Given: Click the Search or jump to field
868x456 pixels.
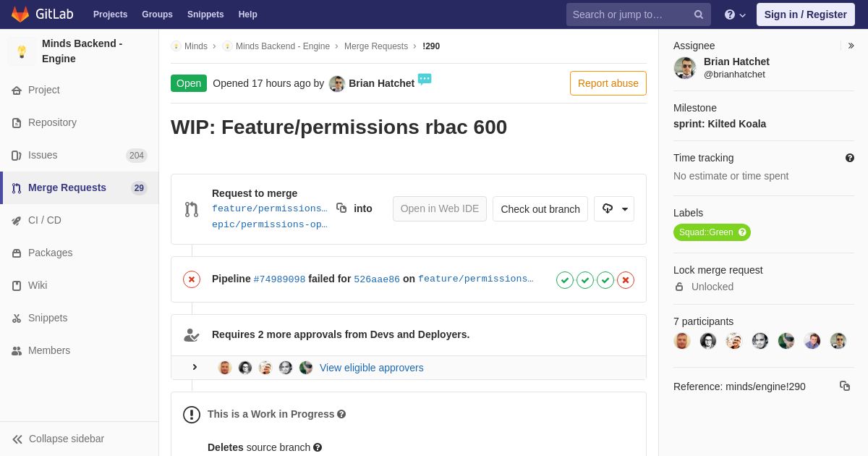Looking at the screenshot, I should [628, 14].
